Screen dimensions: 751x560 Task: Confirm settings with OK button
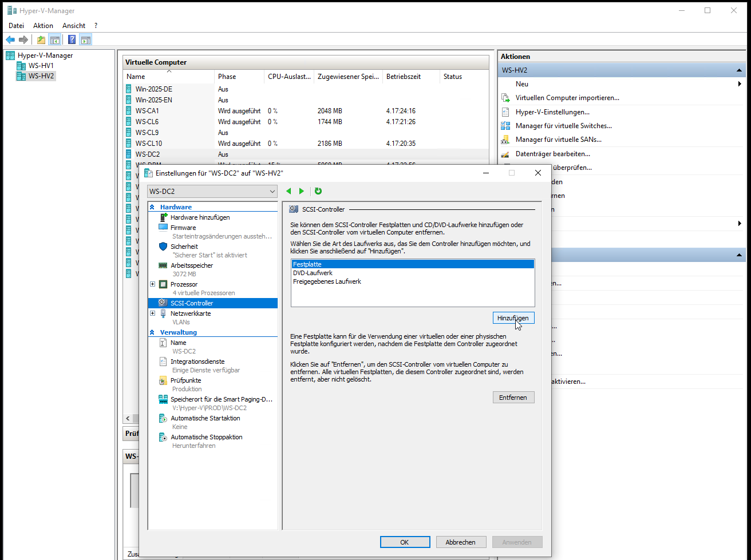click(405, 542)
